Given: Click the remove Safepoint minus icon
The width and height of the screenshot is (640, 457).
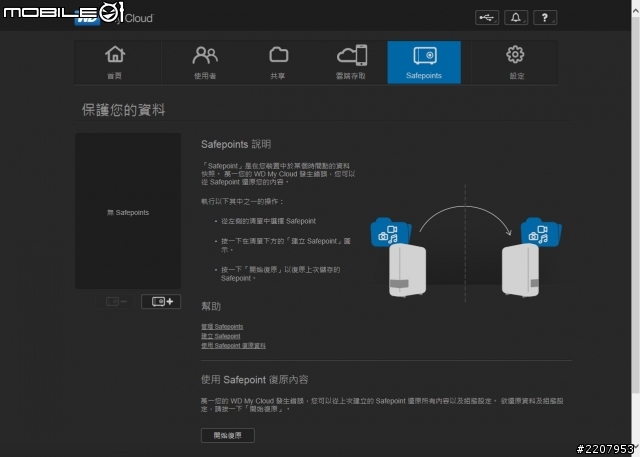Looking at the screenshot, I should point(116,302).
